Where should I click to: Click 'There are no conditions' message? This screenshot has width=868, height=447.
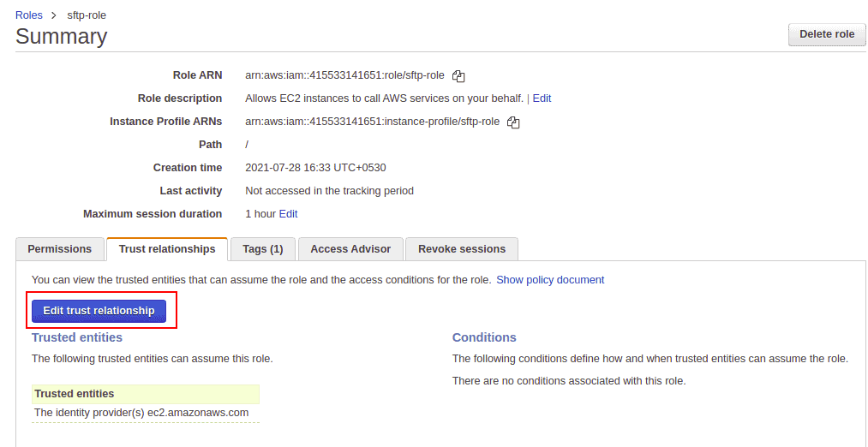click(x=569, y=381)
